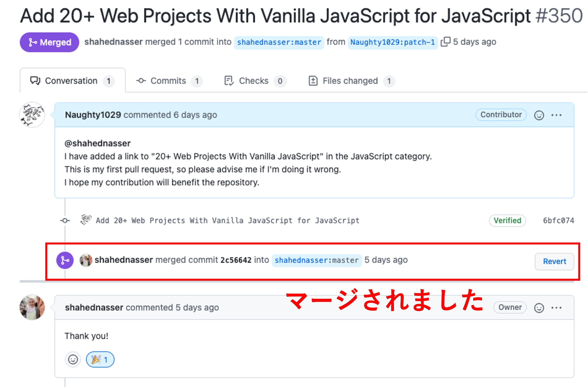Click commit node icon in timeline
The width and height of the screenshot is (588, 388).
click(65, 220)
